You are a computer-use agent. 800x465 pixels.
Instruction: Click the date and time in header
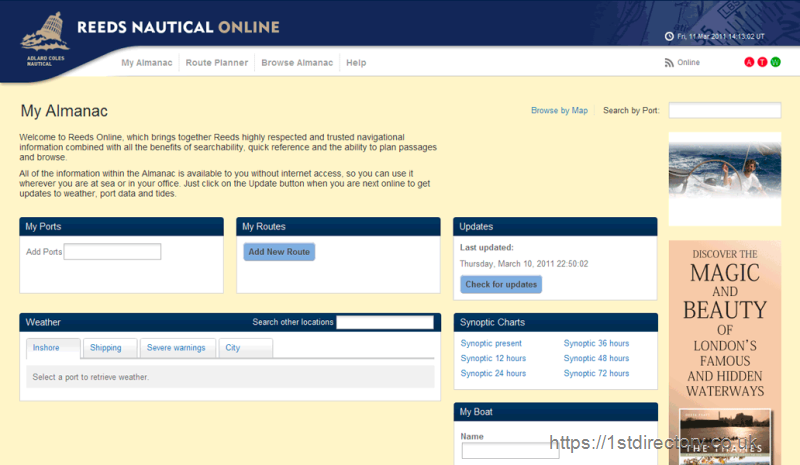720,36
